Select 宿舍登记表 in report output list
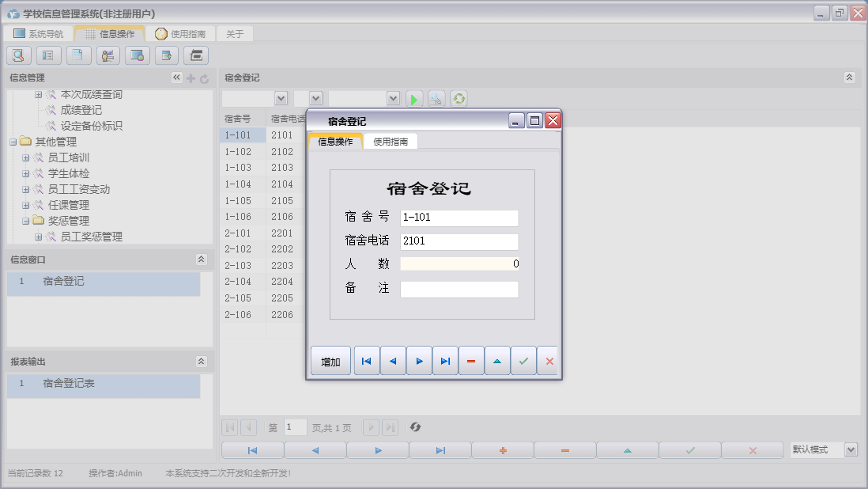Viewport: 868px width, 489px height. point(69,383)
